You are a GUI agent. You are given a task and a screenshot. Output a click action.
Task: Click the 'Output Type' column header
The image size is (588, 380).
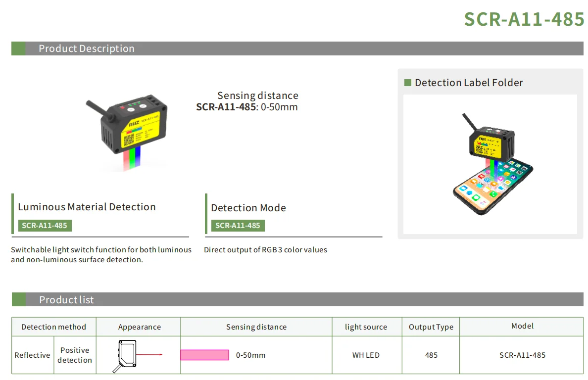tap(431, 327)
